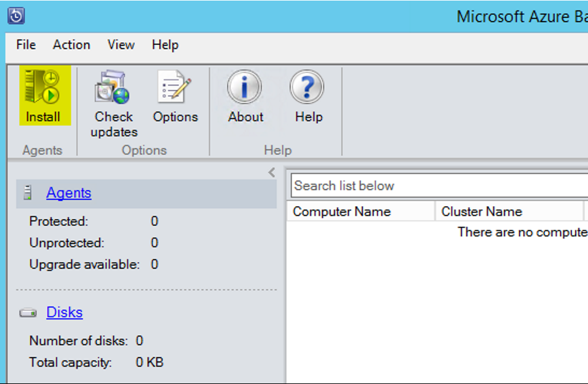
Task: Click the Azure Backup app icon in title bar
Action: 16,16
